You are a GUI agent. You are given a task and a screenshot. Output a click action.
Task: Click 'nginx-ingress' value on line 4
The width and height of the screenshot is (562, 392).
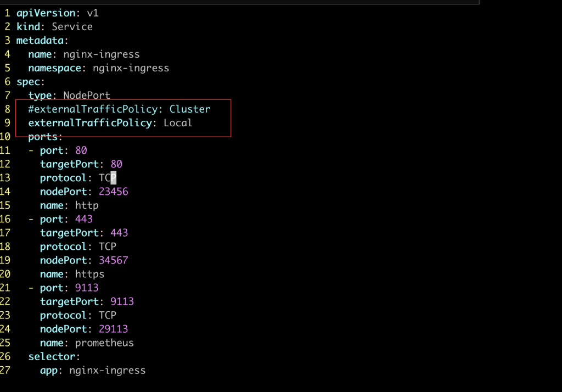click(x=102, y=54)
